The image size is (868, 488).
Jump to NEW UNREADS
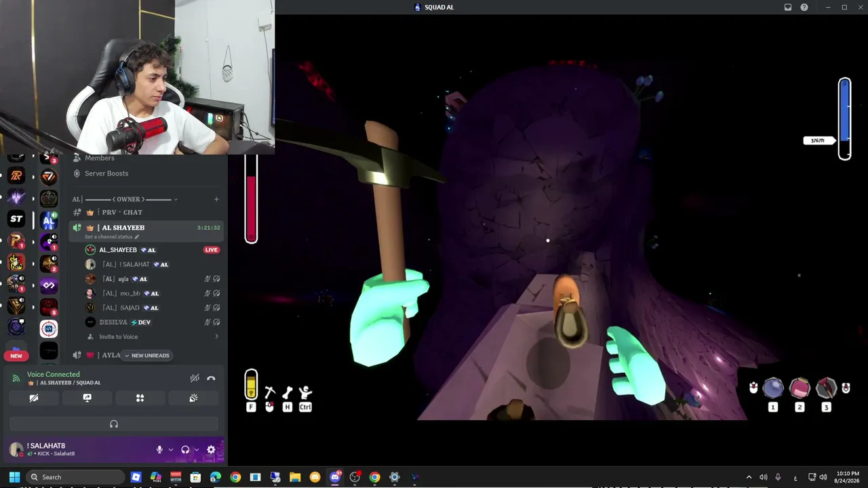point(146,355)
